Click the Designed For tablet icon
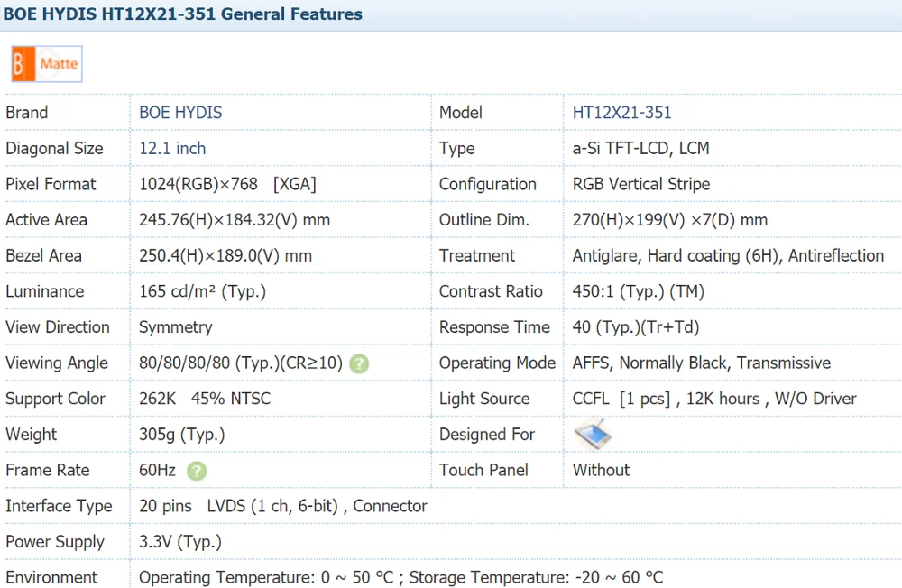This screenshot has width=902, height=588. [x=593, y=435]
